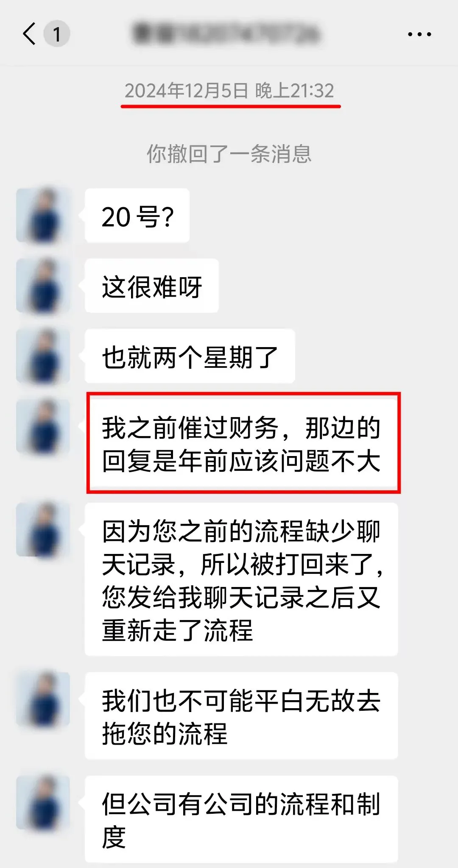The height and width of the screenshot is (868, 458).
Task: Select the '我们也不可能平白无故' message
Action: (241, 716)
